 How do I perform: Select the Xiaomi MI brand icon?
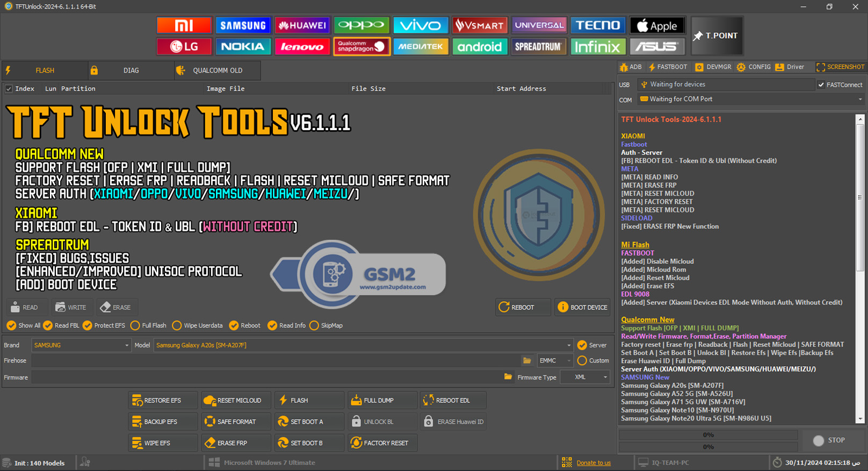[184, 25]
